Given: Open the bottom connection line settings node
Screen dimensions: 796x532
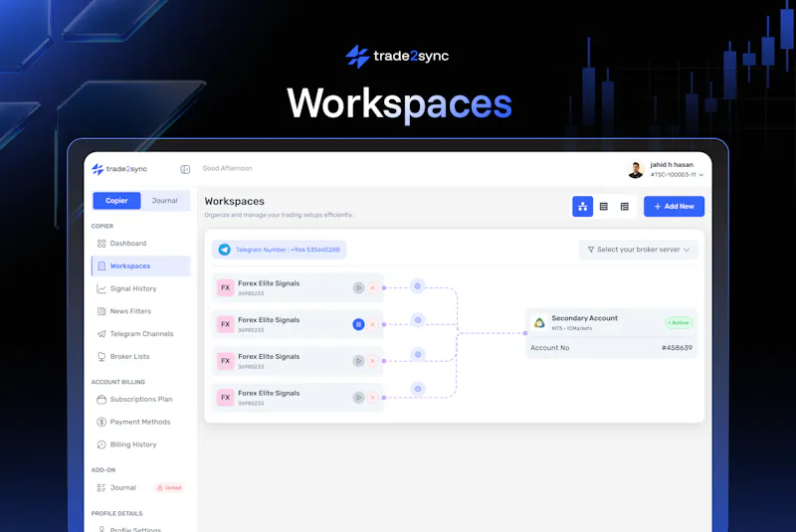Looking at the screenshot, I should (418, 389).
